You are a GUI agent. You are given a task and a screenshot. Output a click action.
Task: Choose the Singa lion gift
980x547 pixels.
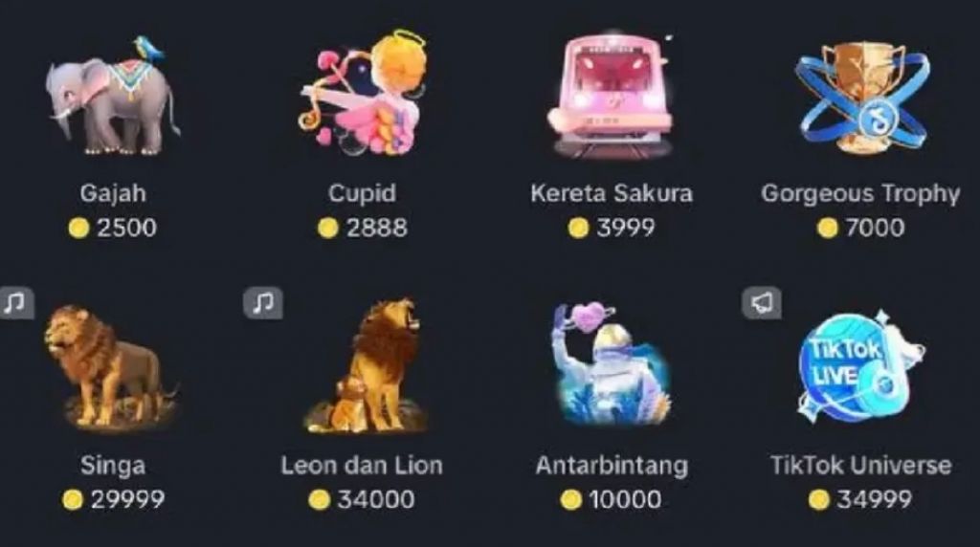coord(111,367)
